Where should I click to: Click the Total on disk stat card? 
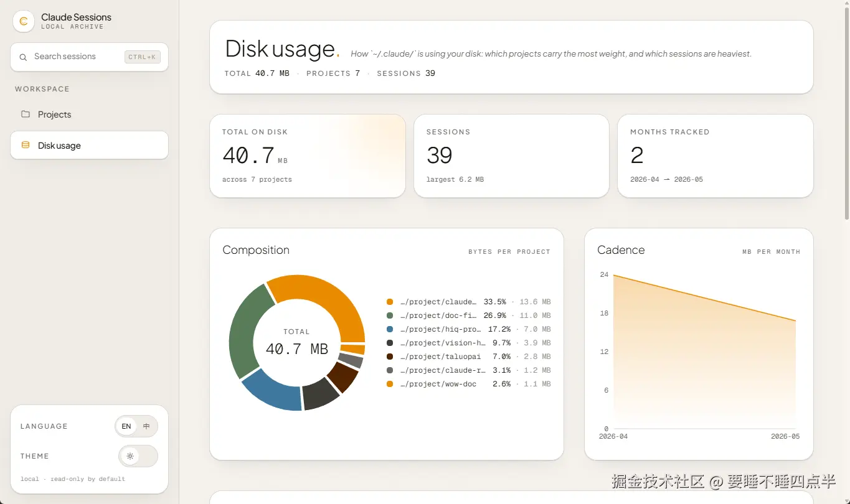click(x=308, y=156)
